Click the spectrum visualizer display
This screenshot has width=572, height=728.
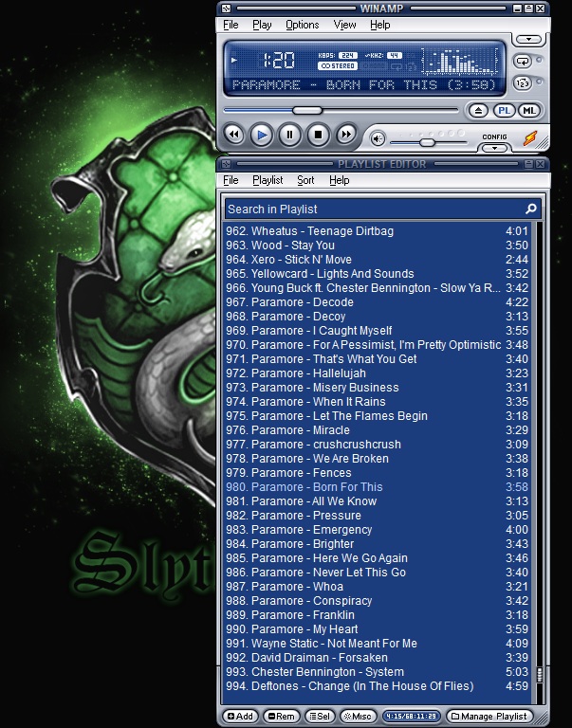459,62
